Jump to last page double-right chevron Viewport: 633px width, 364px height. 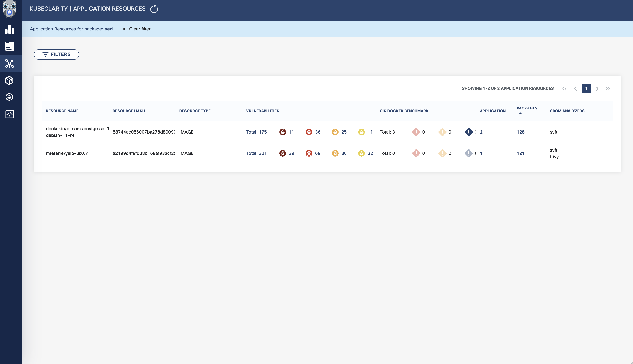608,89
